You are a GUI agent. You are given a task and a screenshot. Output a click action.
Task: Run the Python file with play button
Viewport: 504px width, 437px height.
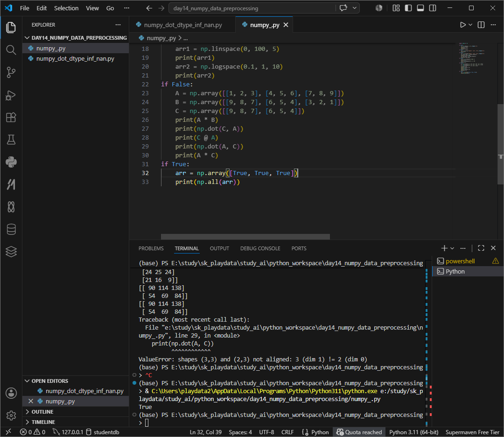pos(462,25)
